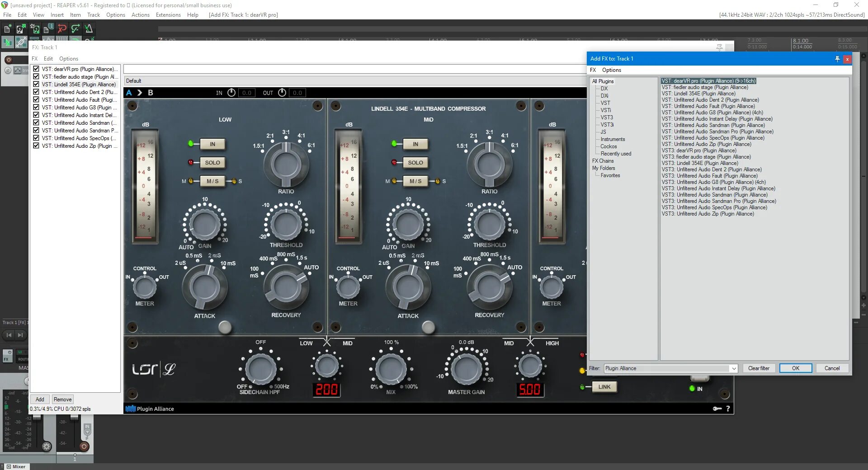This screenshot has width=868, height=470.
Task: Uncheck Unfiltered Audio SpecOps in FX chain
Action: [x=36, y=138]
